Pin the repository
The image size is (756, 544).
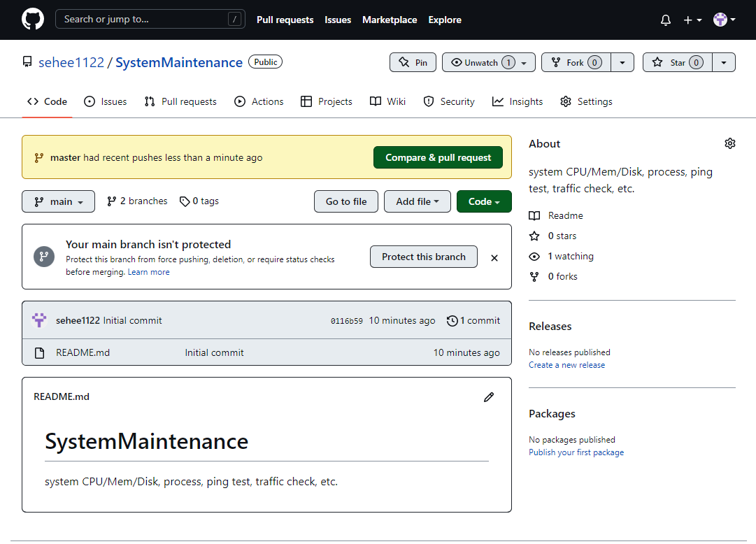413,62
